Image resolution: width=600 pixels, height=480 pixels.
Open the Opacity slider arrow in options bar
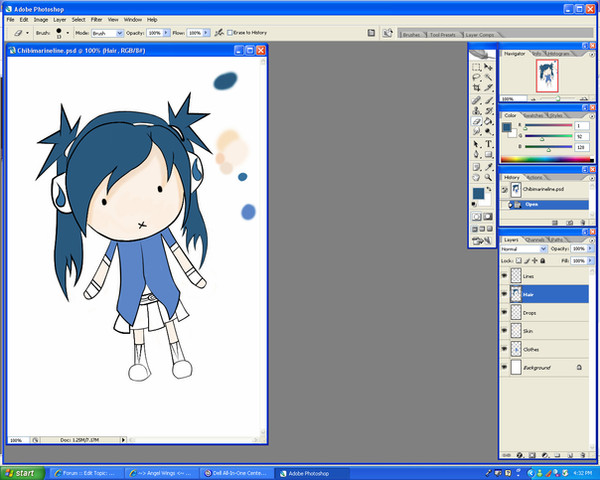tap(166, 33)
